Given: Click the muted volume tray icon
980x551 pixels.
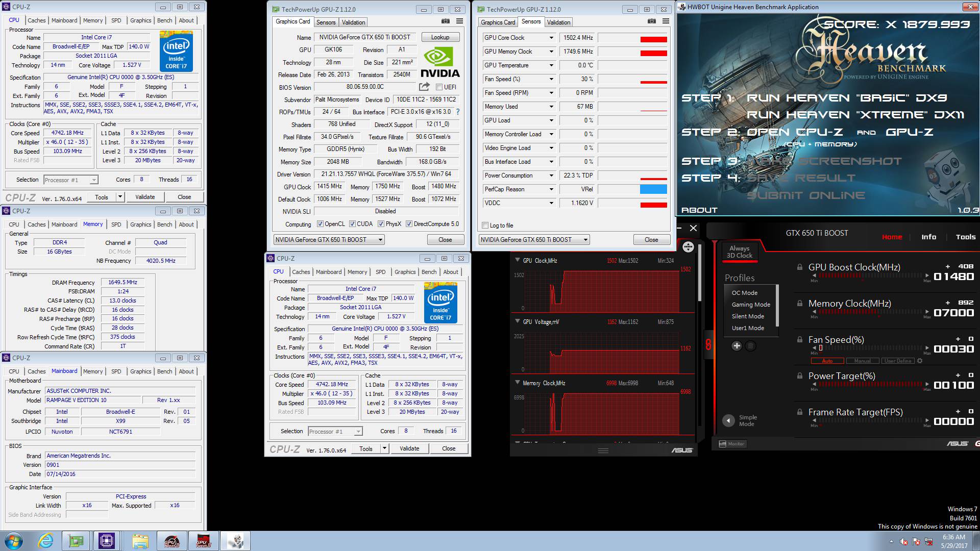Looking at the screenshot, I should point(903,542).
